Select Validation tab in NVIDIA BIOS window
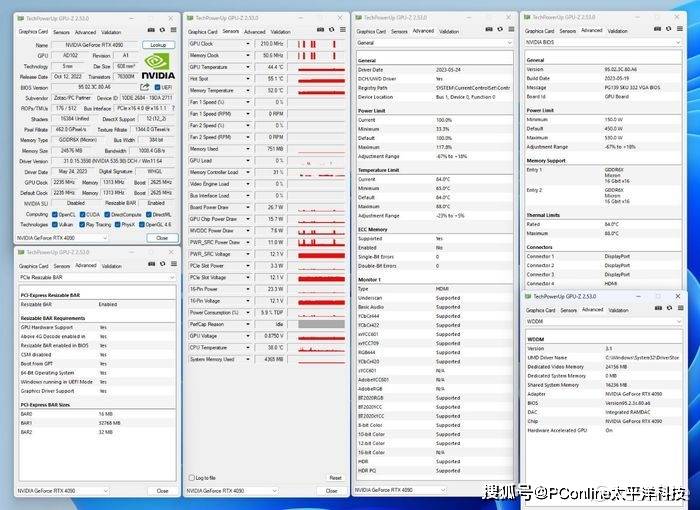The height and width of the screenshot is (510, 700). point(618,31)
